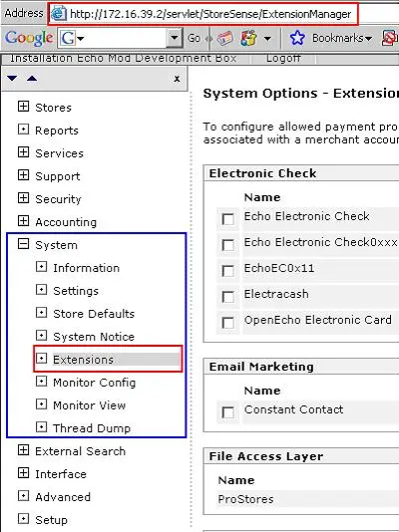
Task: Tick the Constant Contact checkbox
Action: point(227,412)
